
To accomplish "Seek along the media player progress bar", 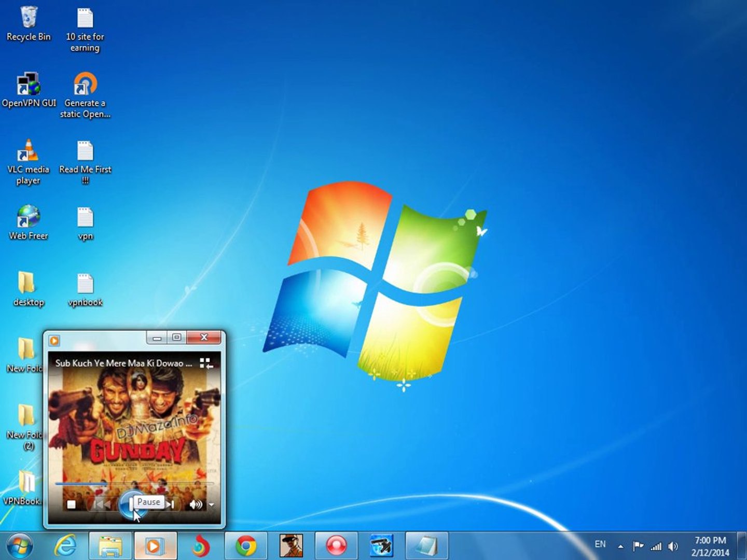I will point(134,483).
